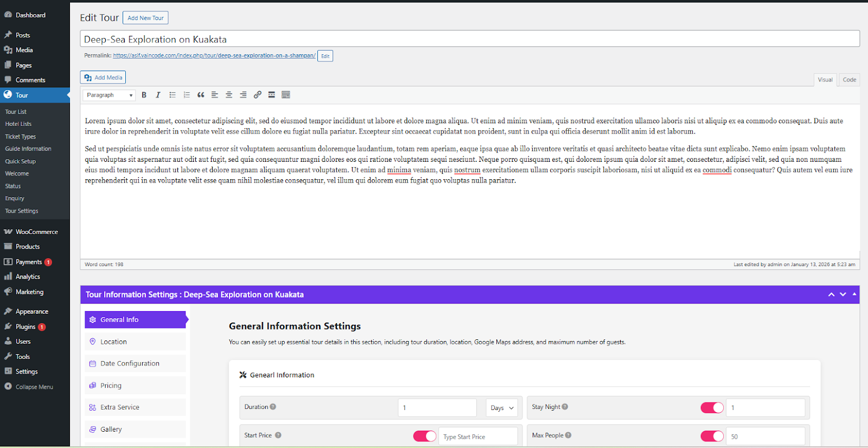This screenshot has width=868, height=448.
Task: Open the Pricing settings tab
Action: coord(111,386)
